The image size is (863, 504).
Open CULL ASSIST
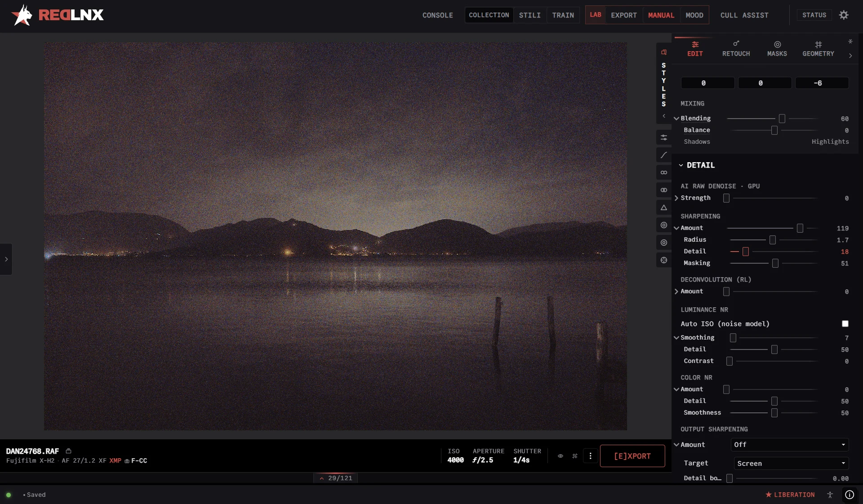pyautogui.click(x=744, y=15)
